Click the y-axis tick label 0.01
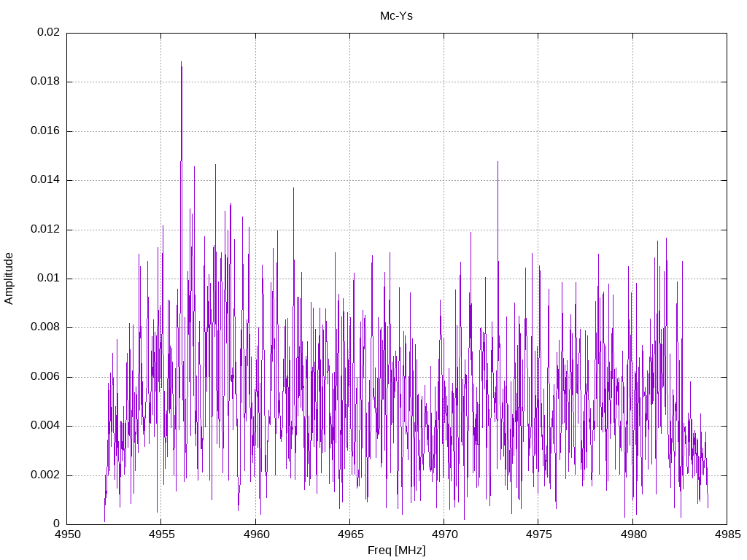This screenshot has height=560, width=747. tap(49, 278)
